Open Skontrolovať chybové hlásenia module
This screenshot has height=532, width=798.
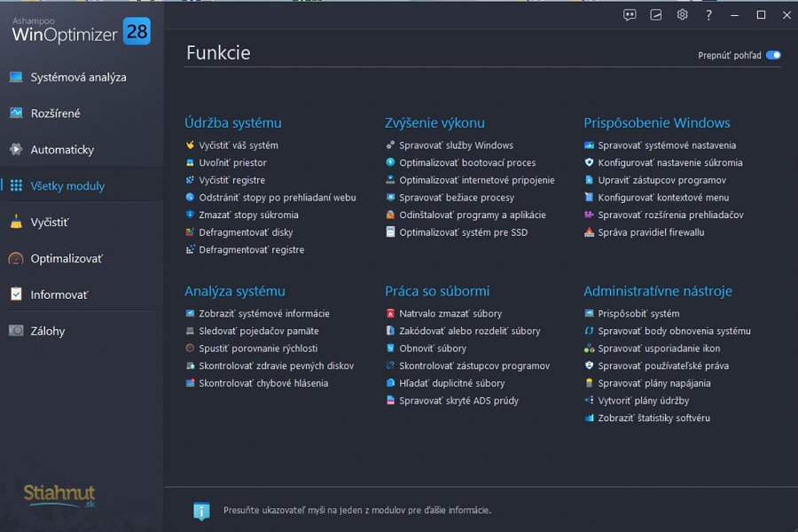[x=263, y=383]
